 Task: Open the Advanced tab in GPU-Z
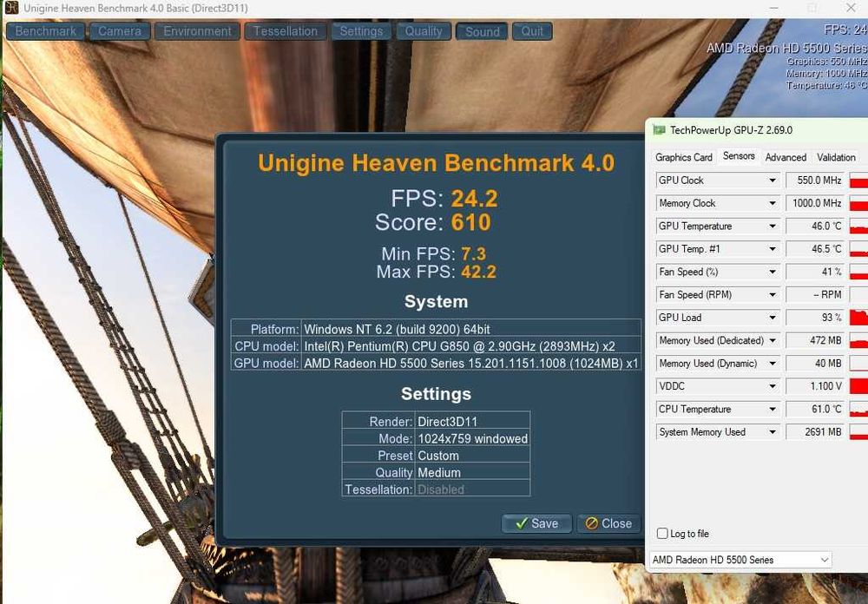coord(786,157)
